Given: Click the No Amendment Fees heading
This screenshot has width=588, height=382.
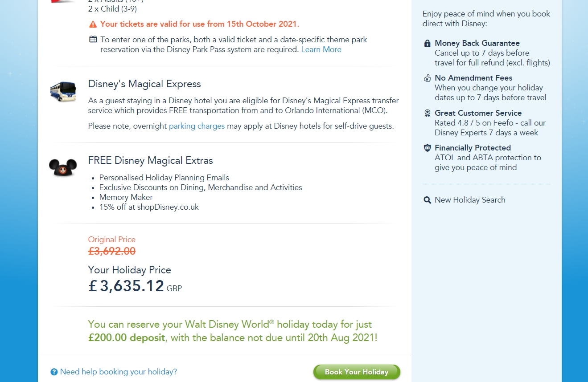Looking at the screenshot, I should pos(474,78).
